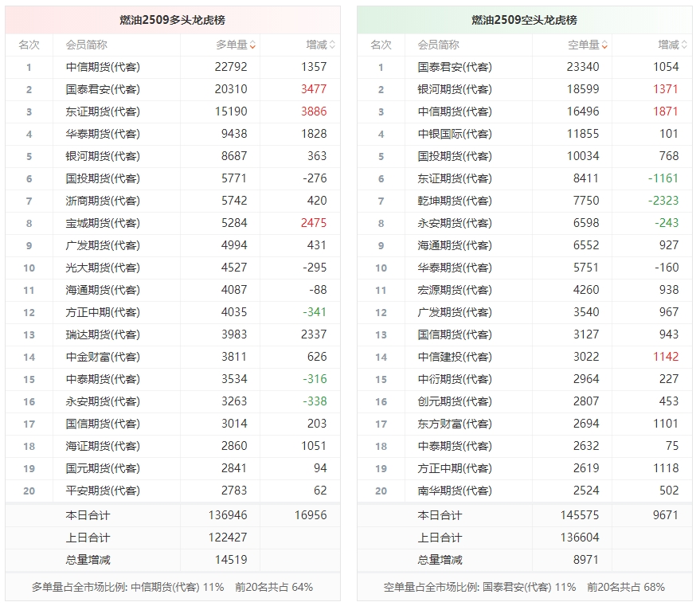Click green change value -2323
Image resolution: width=700 pixels, height=606 pixels.
tap(663, 201)
